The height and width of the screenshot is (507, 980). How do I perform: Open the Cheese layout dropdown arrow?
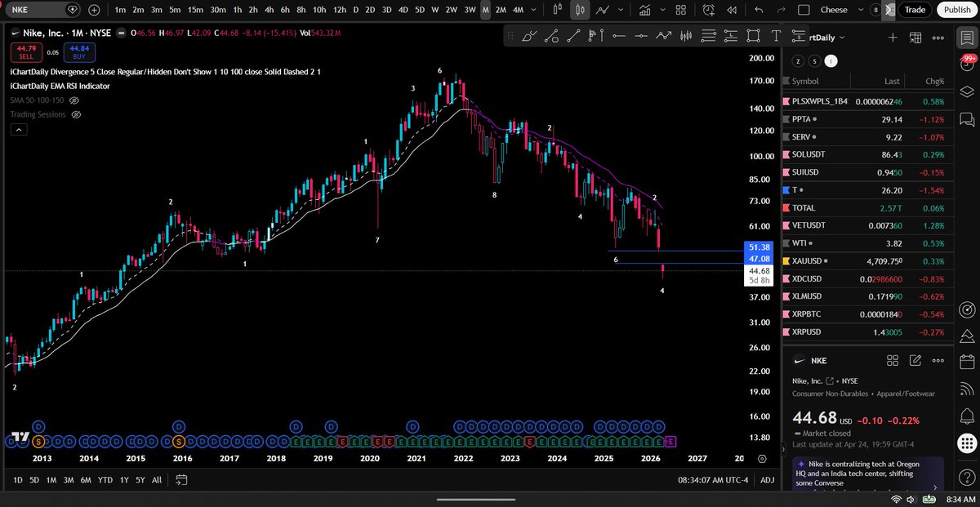(x=859, y=10)
